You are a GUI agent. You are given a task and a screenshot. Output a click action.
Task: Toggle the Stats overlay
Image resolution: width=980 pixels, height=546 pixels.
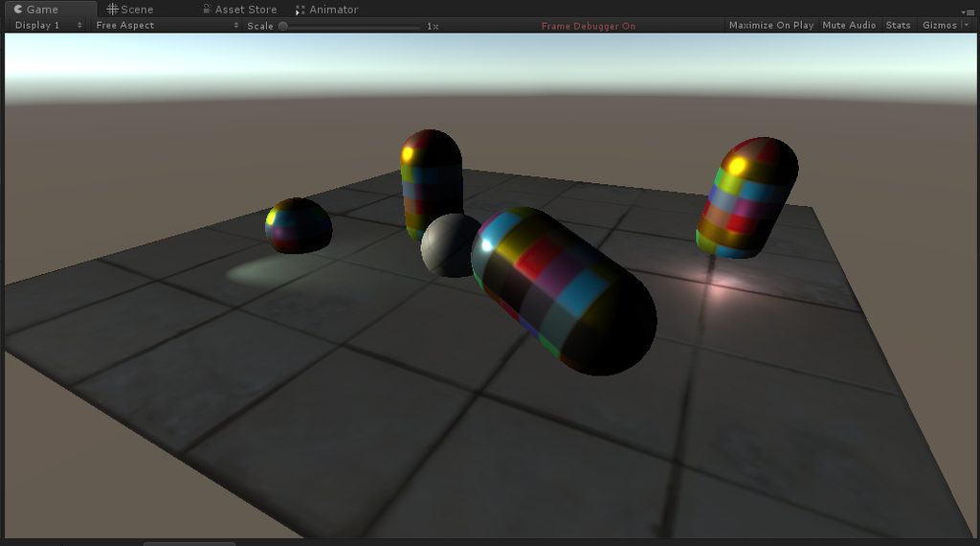point(898,26)
